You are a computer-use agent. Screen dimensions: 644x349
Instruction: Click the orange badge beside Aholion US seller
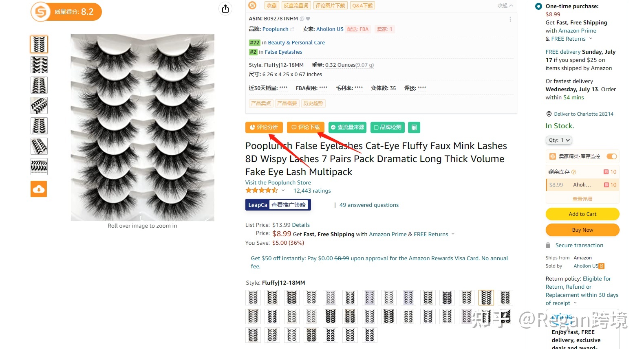[602, 266]
